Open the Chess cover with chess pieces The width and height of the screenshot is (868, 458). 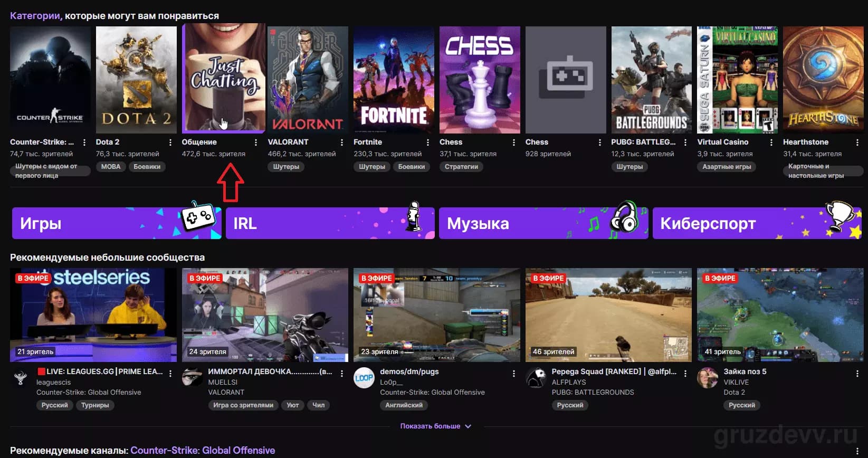(x=480, y=80)
